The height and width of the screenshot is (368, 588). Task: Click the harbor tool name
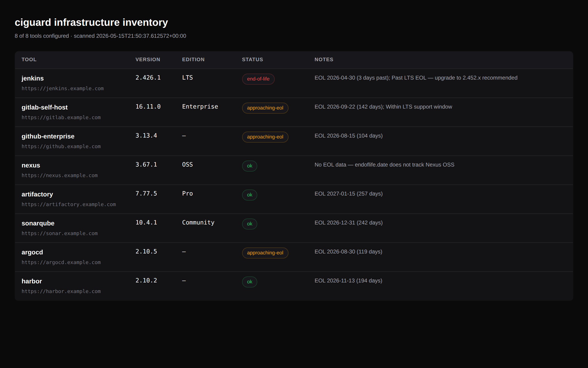click(x=32, y=281)
